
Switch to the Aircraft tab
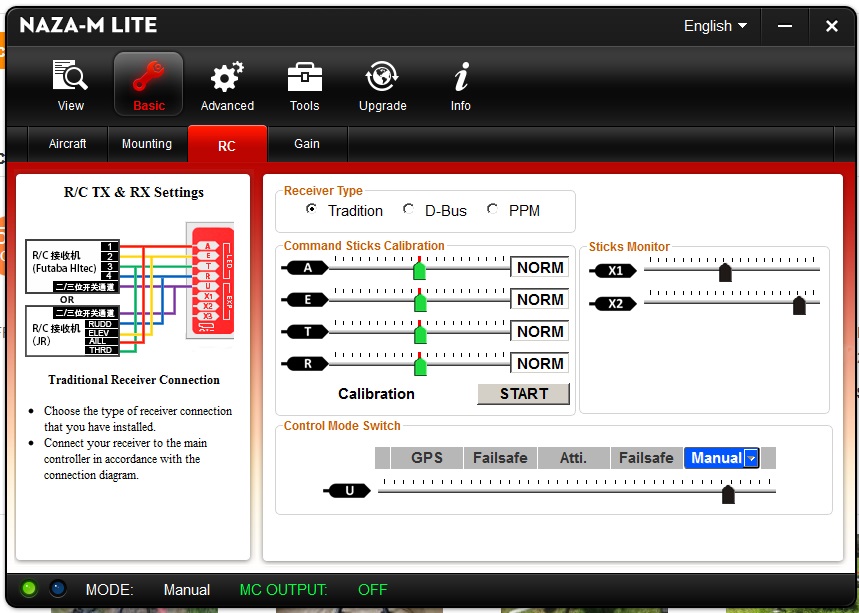coord(67,144)
